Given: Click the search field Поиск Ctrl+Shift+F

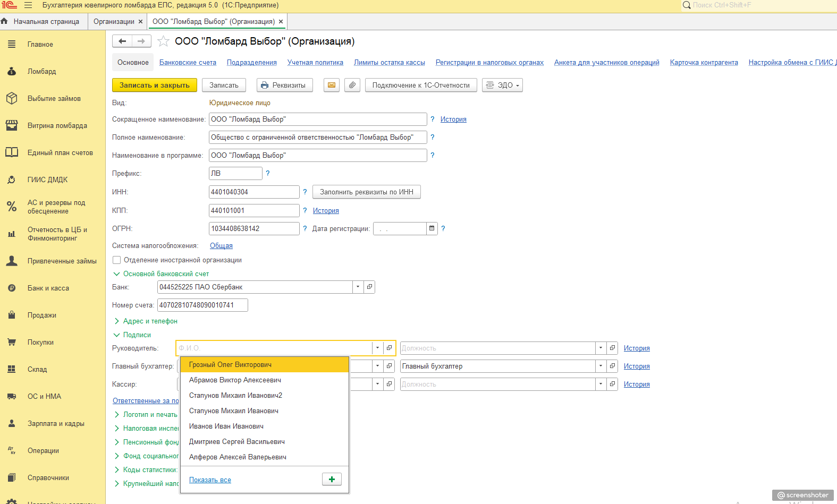Looking at the screenshot, I should coord(759,5).
